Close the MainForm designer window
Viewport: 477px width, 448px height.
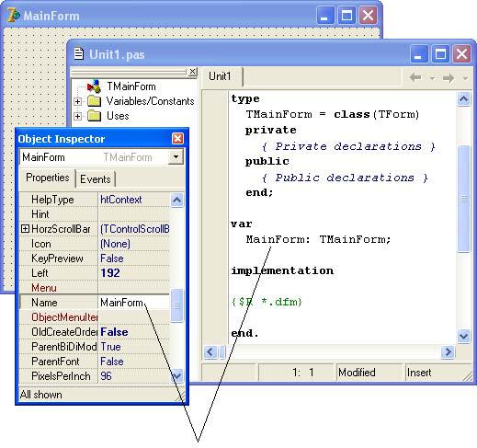tap(368, 16)
